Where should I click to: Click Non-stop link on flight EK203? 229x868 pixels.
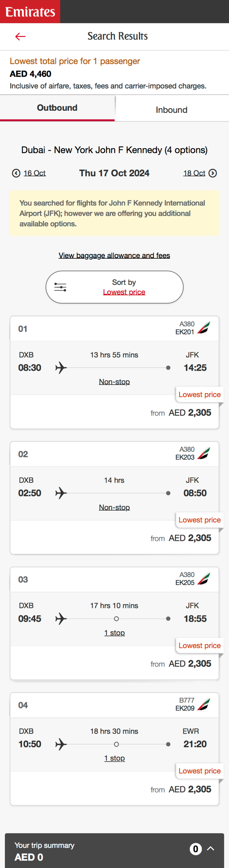[114, 507]
